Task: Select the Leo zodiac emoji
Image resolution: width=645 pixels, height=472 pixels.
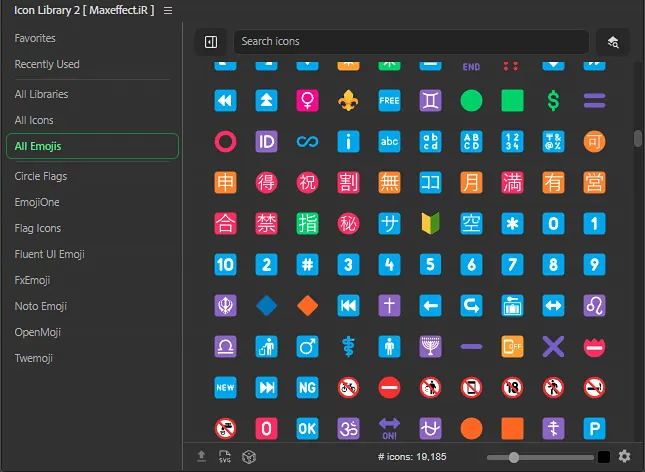Action: (594, 305)
